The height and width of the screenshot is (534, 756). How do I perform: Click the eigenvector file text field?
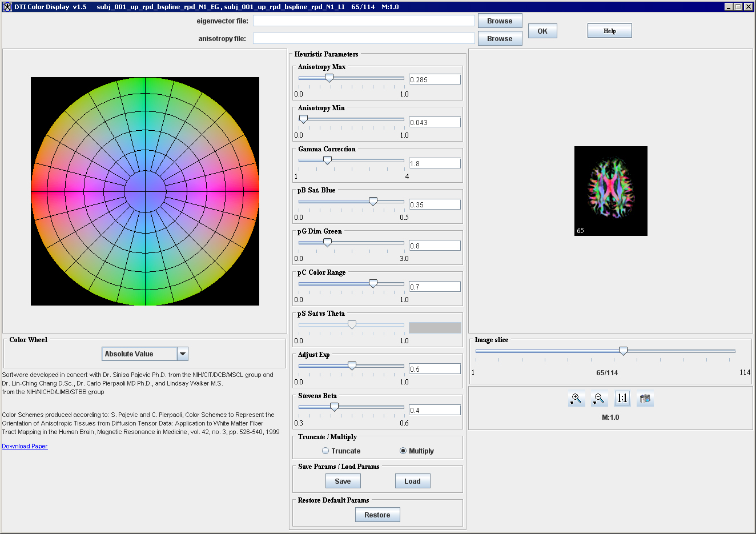364,21
